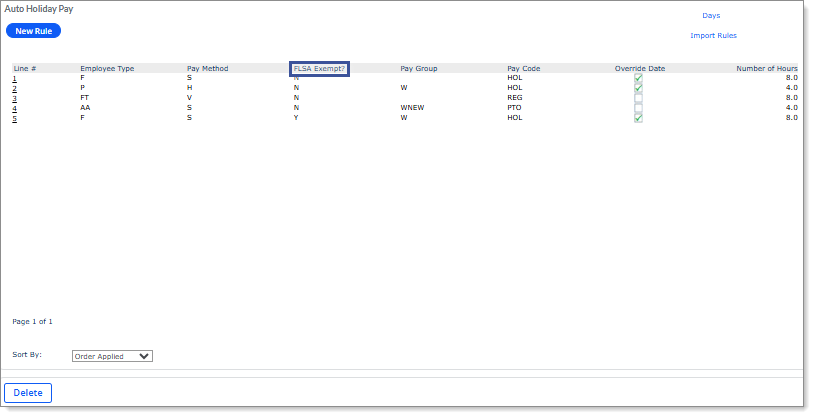The width and height of the screenshot is (814, 417).
Task: Open the Days link
Action: point(711,16)
